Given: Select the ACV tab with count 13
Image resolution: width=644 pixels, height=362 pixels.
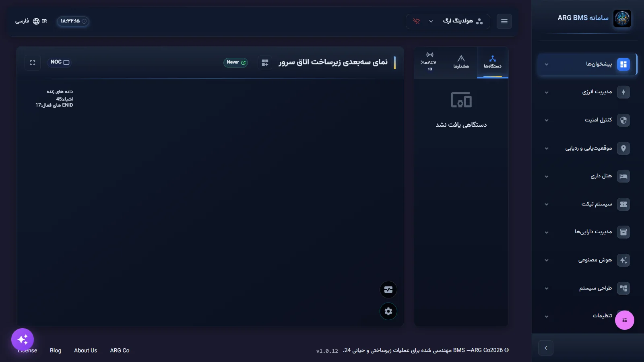Looking at the screenshot, I should (429, 62).
